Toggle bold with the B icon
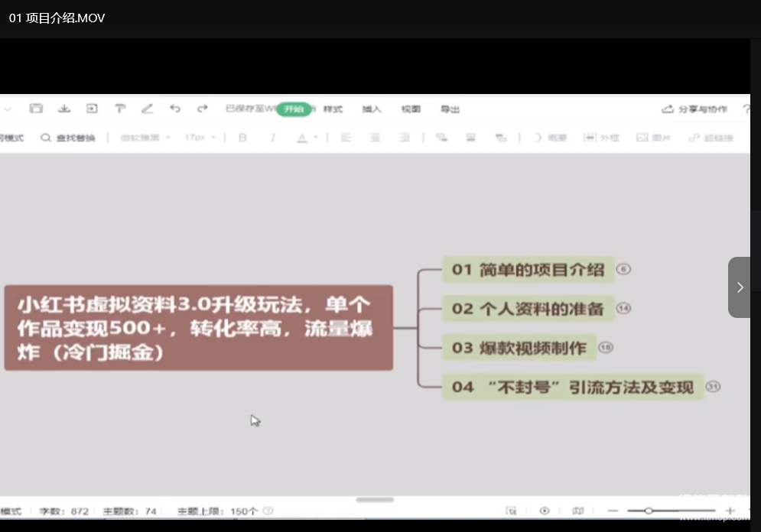This screenshot has height=532, width=761. pos(242,138)
